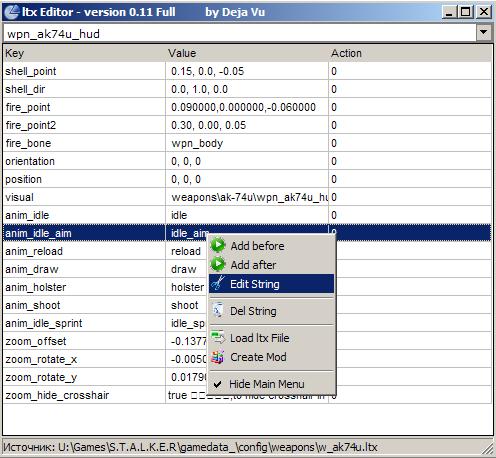496x458 pixels.
Task: Click the Value column header
Action: pyautogui.click(x=247, y=53)
